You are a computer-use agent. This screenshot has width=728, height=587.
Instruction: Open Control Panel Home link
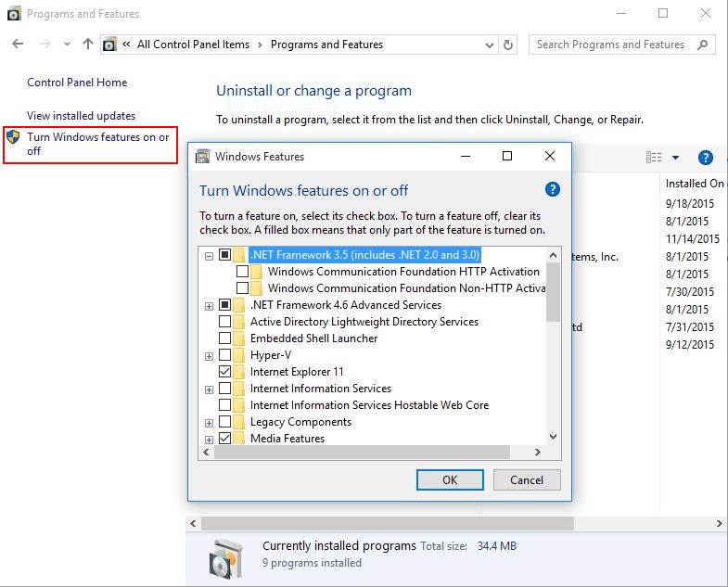pos(77,83)
